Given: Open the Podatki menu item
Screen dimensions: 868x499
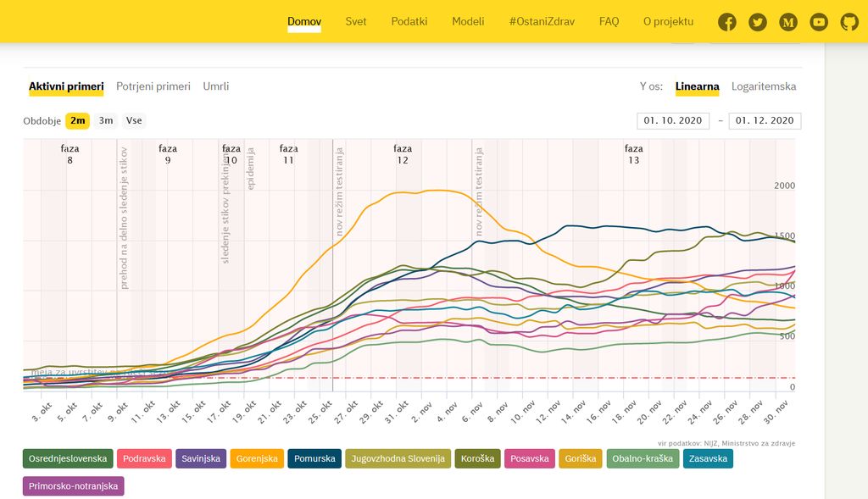Looking at the screenshot, I should (x=409, y=21).
